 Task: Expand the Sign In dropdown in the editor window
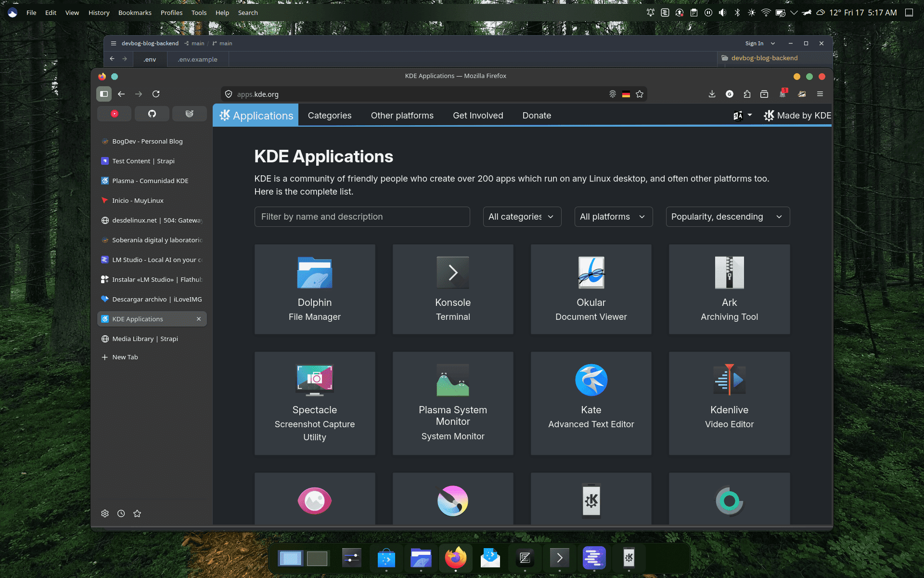pos(773,43)
